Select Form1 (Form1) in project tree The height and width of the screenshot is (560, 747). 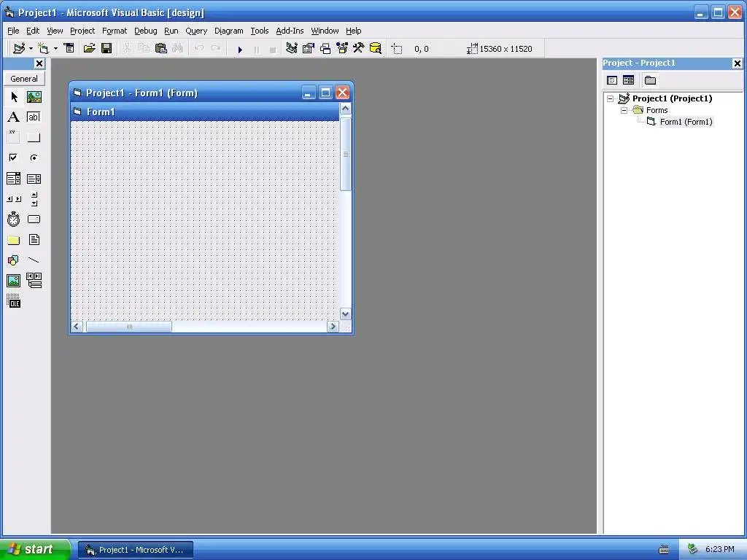tap(686, 122)
